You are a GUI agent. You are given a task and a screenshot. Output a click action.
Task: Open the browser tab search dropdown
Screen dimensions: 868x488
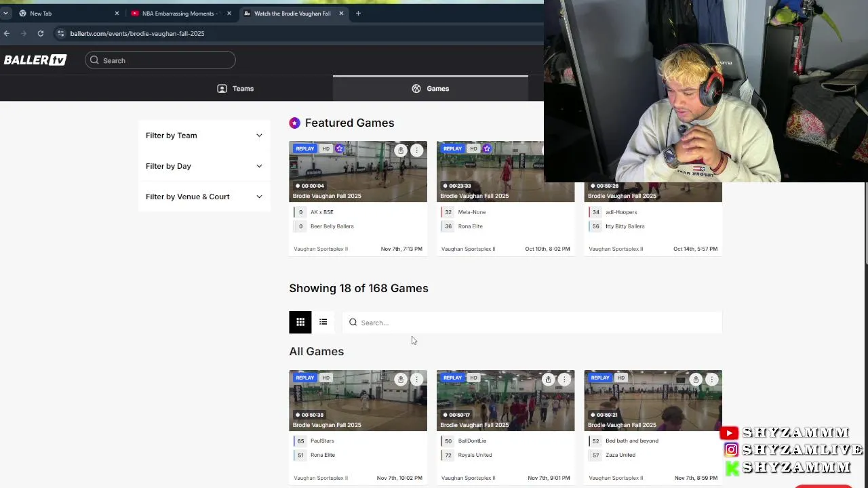point(5,13)
